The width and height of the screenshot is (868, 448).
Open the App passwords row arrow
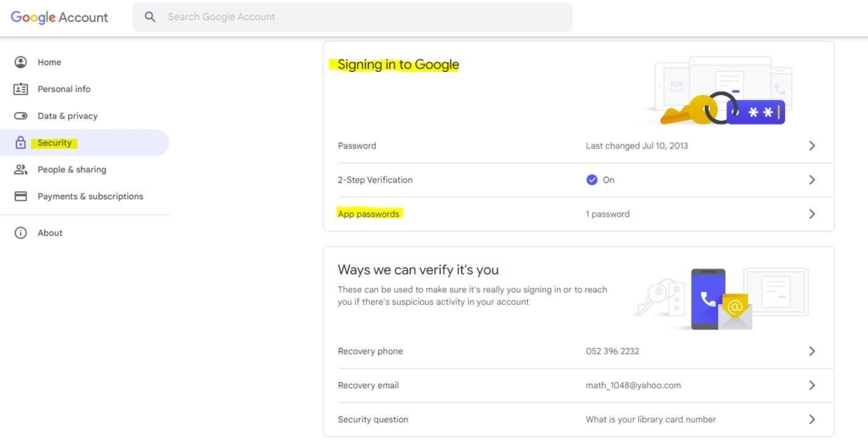[812, 214]
